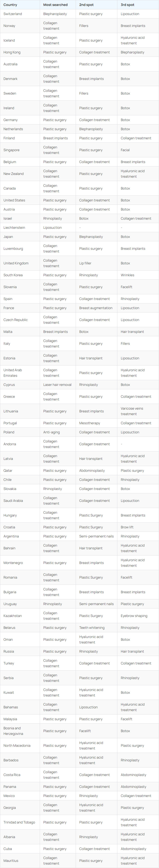Click the Trinidad and Tobago country cell
The width and height of the screenshot is (159, 868).
[x=19, y=822]
